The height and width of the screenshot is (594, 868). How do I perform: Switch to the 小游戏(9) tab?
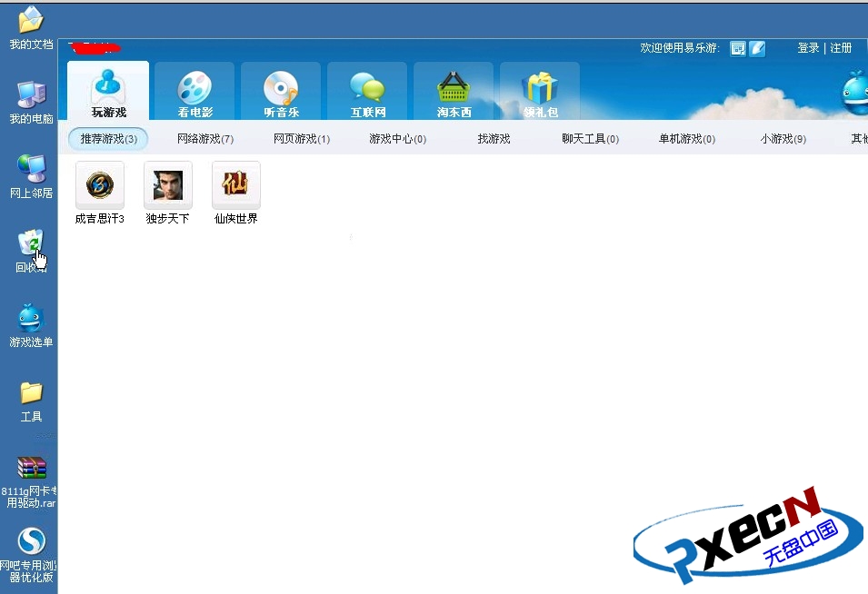pyautogui.click(x=782, y=138)
